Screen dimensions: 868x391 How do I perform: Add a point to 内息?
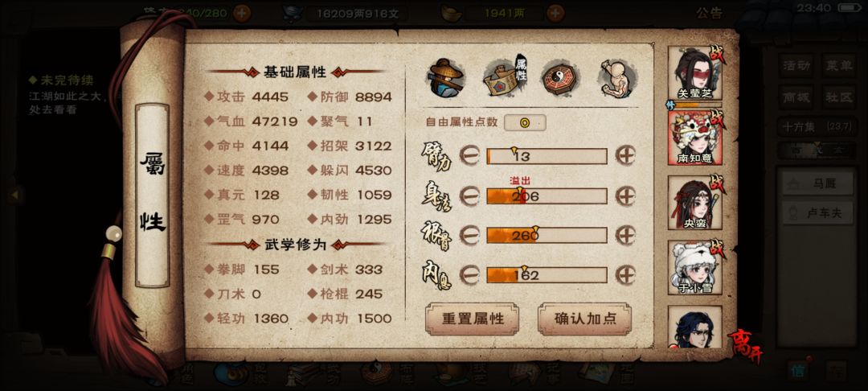625,274
